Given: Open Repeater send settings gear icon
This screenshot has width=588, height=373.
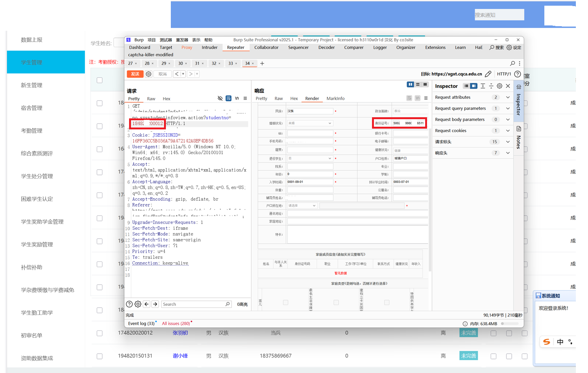Looking at the screenshot, I should (x=149, y=74).
